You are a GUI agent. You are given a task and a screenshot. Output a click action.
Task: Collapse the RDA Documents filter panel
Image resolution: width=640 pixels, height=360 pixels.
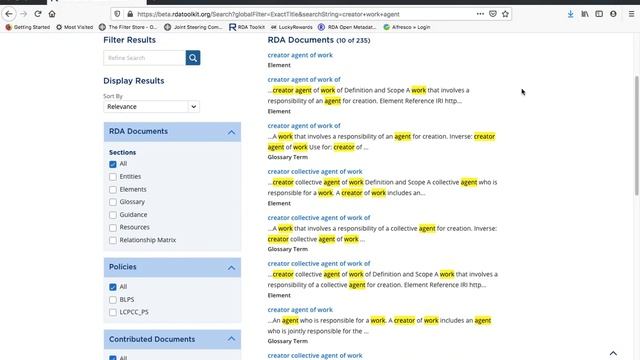pos(231,132)
